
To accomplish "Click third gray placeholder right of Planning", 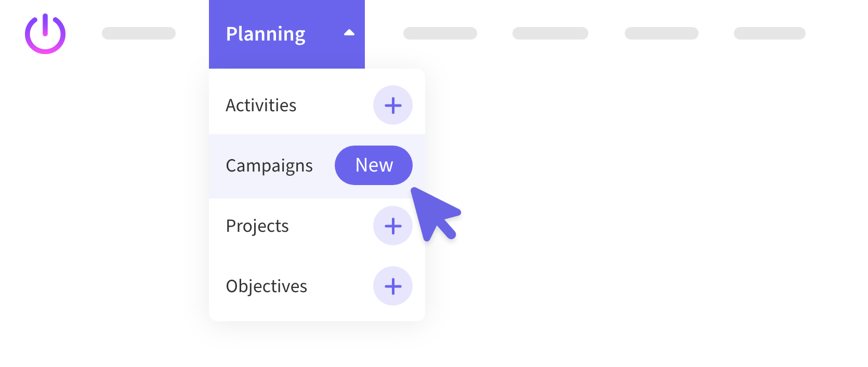I will [662, 33].
